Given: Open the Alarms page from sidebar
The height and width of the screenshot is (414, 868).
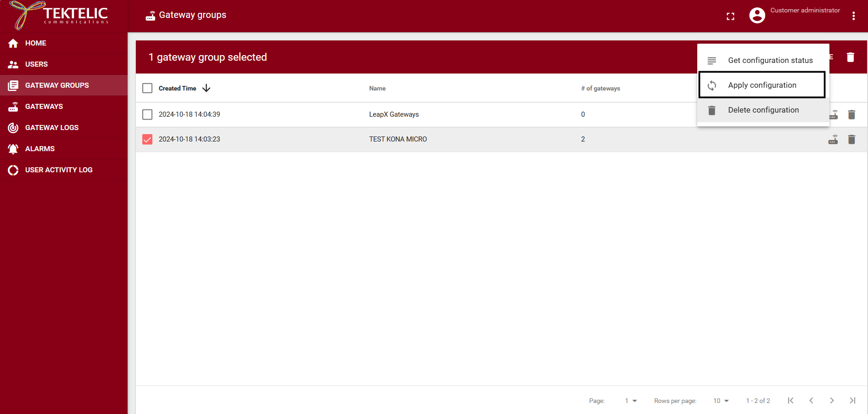Looking at the screenshot, I should tap(39, 149).
